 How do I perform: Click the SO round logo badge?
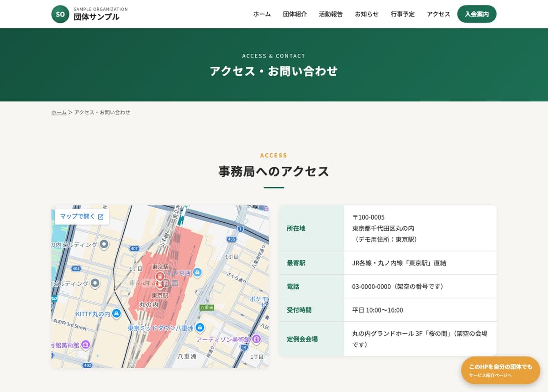(x=60, y=14)
